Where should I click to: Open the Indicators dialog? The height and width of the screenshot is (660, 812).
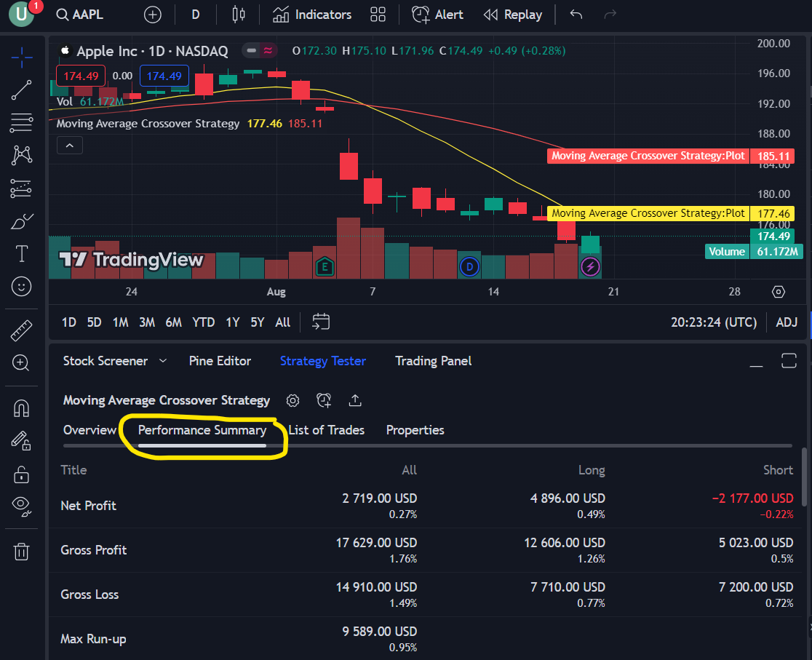point(311,15)
